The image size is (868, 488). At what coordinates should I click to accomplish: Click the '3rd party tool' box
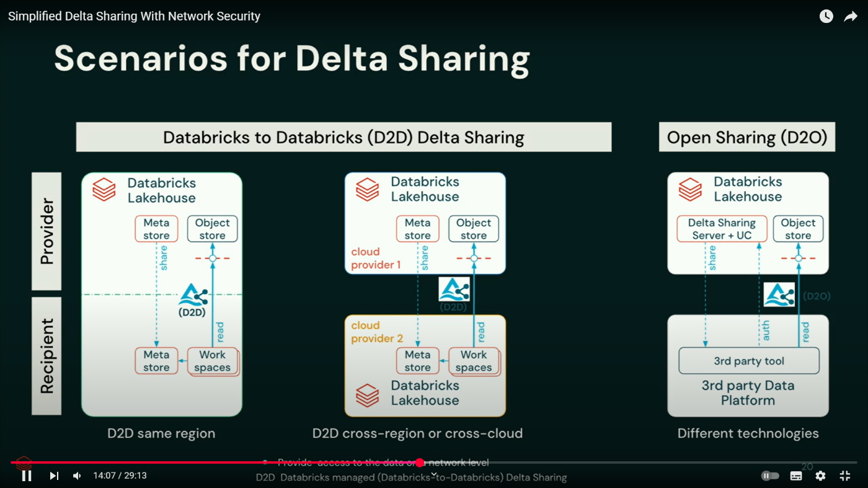(749, 361)
